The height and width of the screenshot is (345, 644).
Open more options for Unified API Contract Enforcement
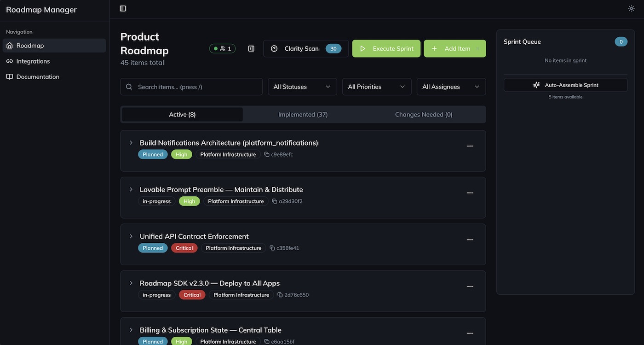point(470,240)
